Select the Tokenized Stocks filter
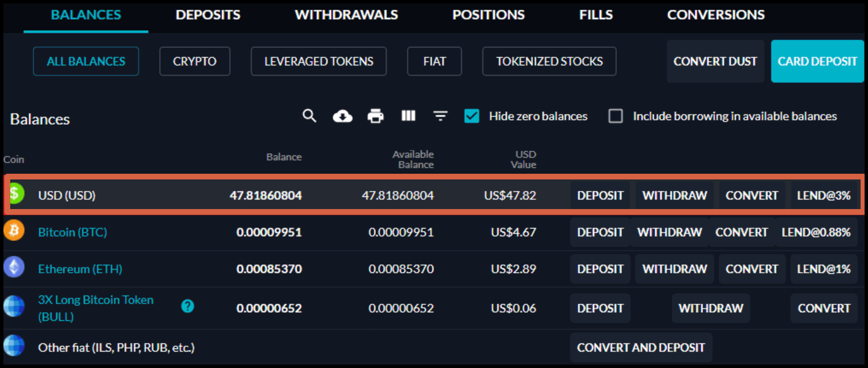Image resolution: width=868 pixels, height=368 pixels. tap(549, 62)
